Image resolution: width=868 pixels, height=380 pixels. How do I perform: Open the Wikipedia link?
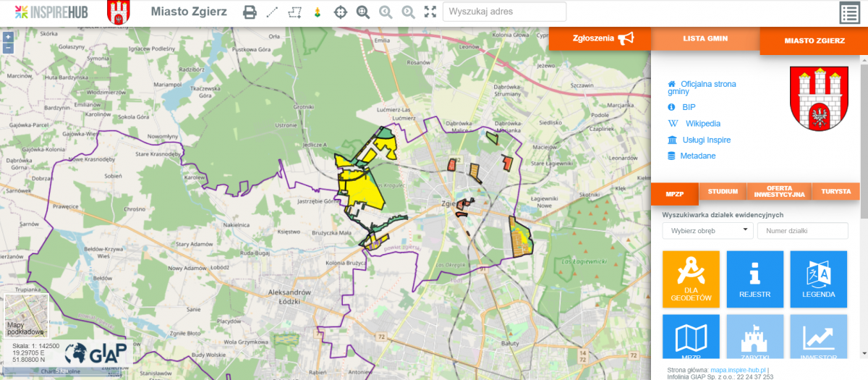[702, 124]
